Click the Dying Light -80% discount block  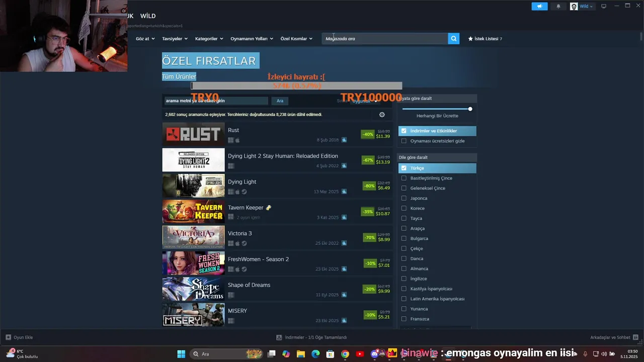[377, 186]
